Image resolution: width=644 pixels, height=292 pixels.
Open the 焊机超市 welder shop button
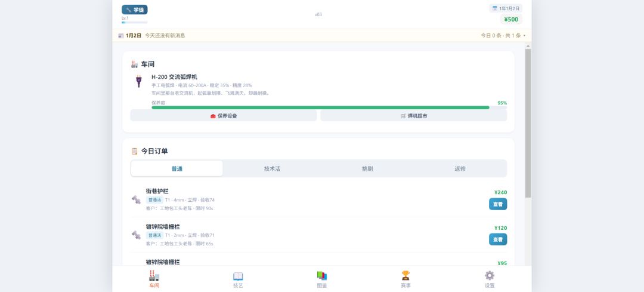tap(414, 116)
